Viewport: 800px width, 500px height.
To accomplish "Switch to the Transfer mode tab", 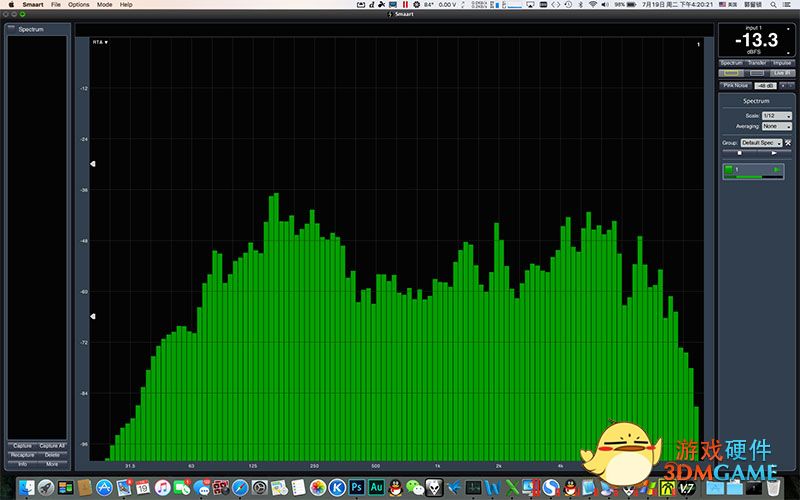I will (756, 63).
